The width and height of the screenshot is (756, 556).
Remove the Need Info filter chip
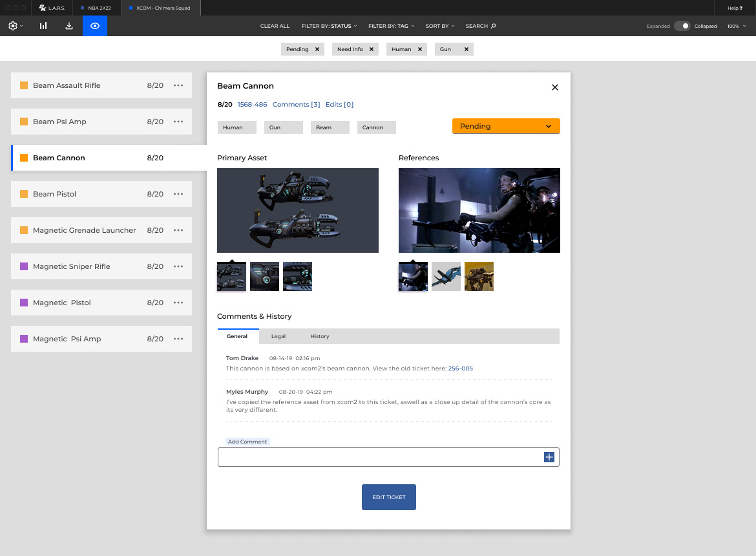point(372,49)
